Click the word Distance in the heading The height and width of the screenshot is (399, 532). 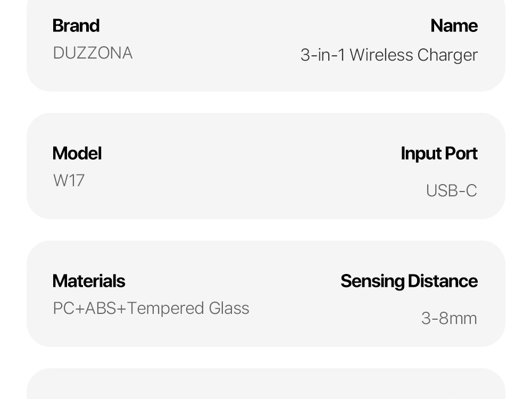443,281
